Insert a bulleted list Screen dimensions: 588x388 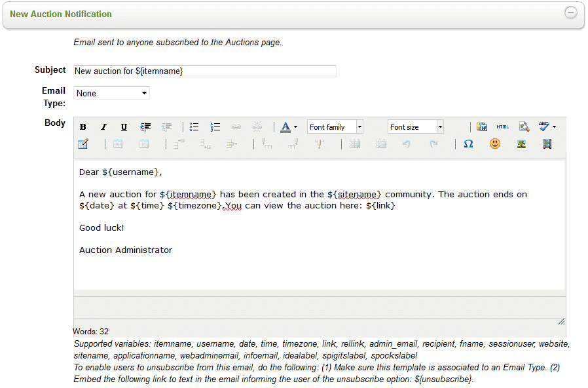tap(194, 127)
